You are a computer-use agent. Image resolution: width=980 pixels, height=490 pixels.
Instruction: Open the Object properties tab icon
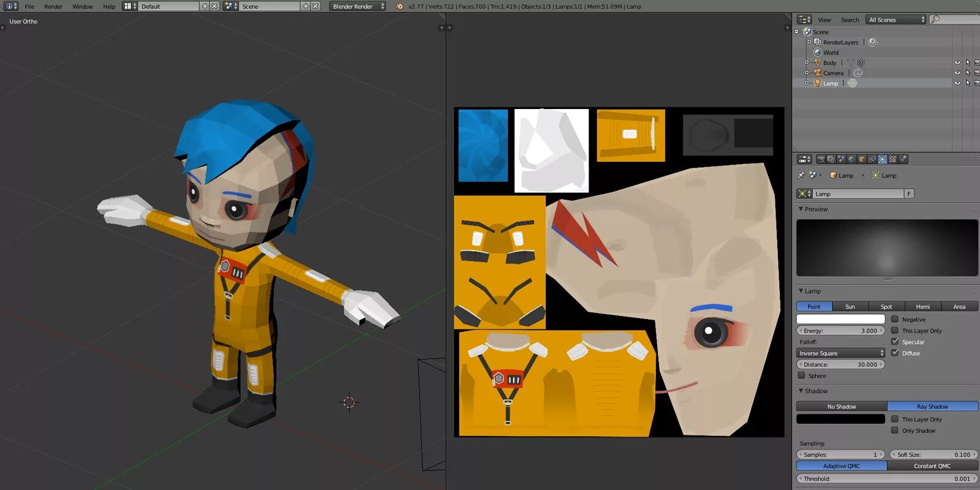pyautogui.click(x=862, y=159)
